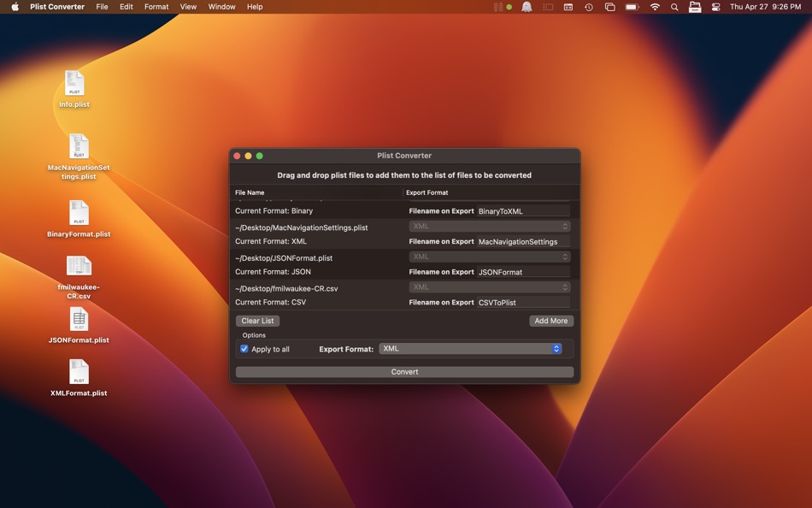Select the MacNavigationSettings.plist desktop icon
This screenshot has height=508, width=812.
coord(79,147)
